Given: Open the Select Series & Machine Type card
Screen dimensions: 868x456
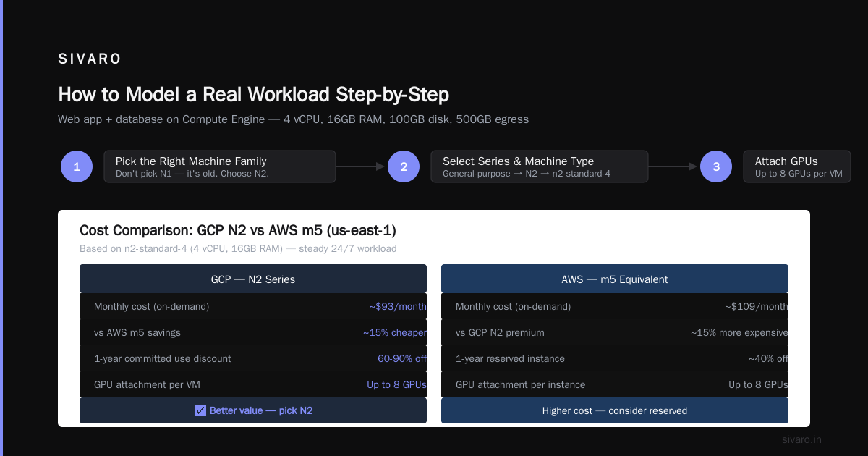Looking at the screenshot, I should click(540, 166).
